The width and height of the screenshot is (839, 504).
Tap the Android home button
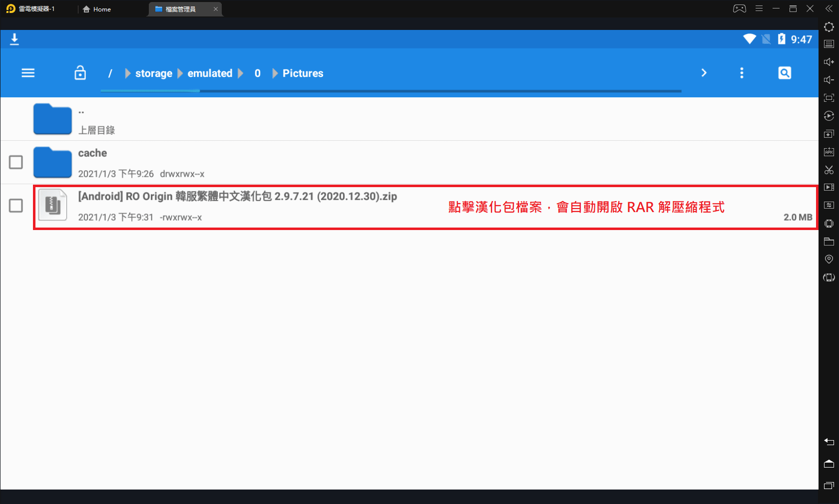tap(829, 464)
